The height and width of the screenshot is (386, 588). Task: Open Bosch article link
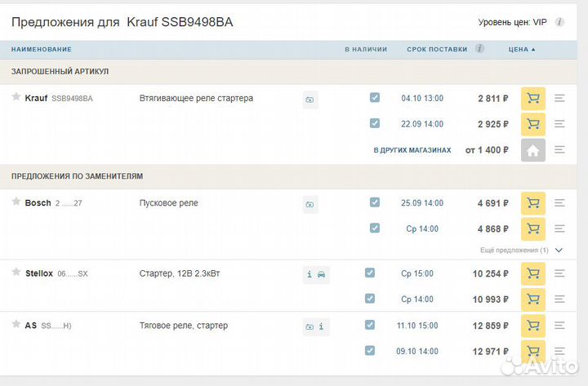point(69,203)
